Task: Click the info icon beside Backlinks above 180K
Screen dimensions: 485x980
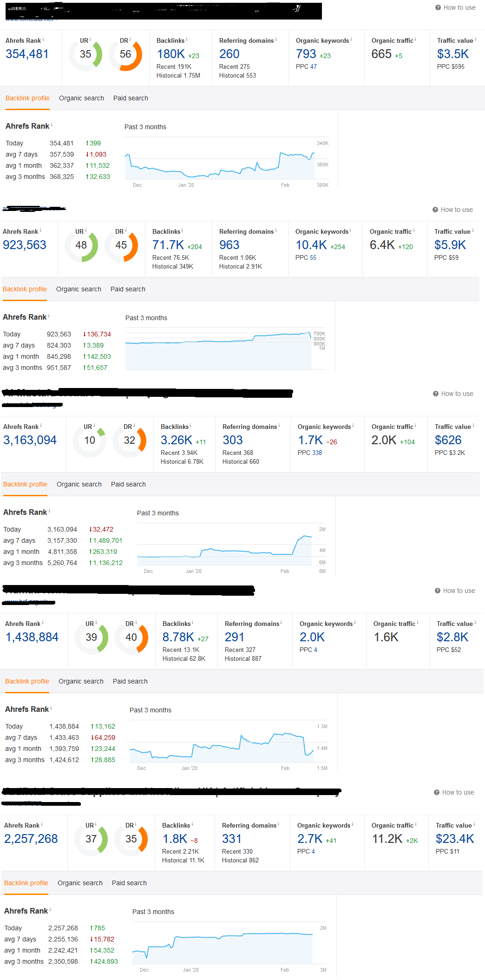Action: (187, 39)
